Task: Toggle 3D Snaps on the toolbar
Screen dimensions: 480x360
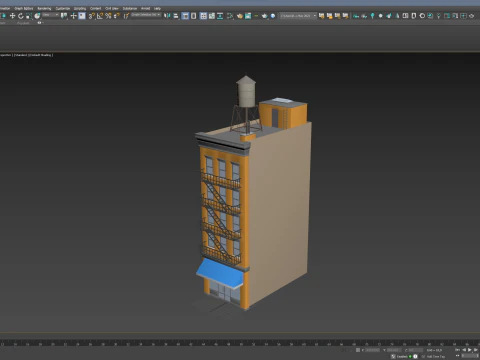Action: pos(92,16)
